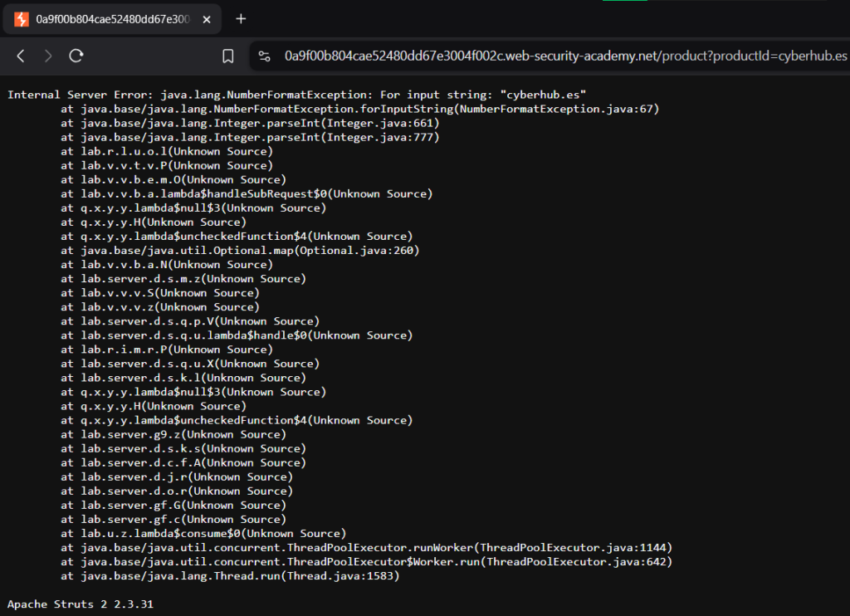Viewport: 850px width, 616px height.
Task: Reload the current page
Action: click(76, 56)
